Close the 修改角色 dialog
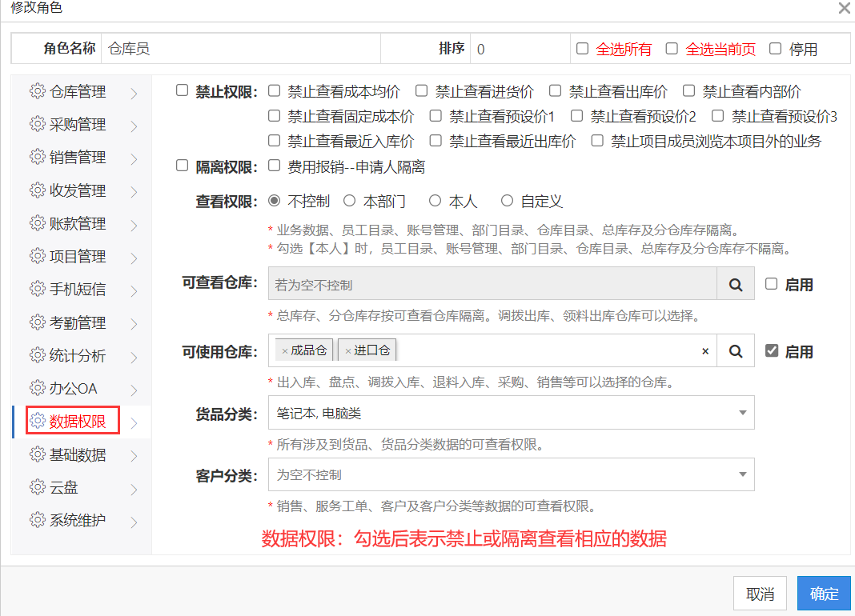Image resolution: width=855 pixels, height=616 pixels. point(844,8)
